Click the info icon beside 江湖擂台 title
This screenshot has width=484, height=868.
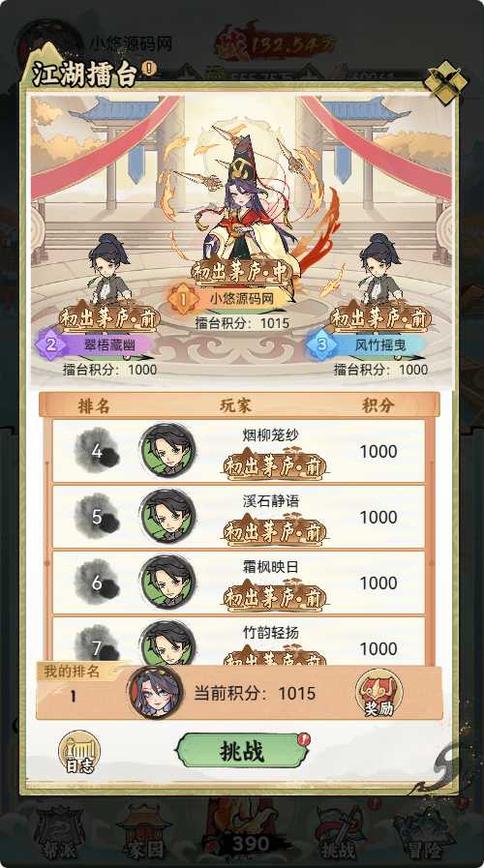[x=149, y=68]
